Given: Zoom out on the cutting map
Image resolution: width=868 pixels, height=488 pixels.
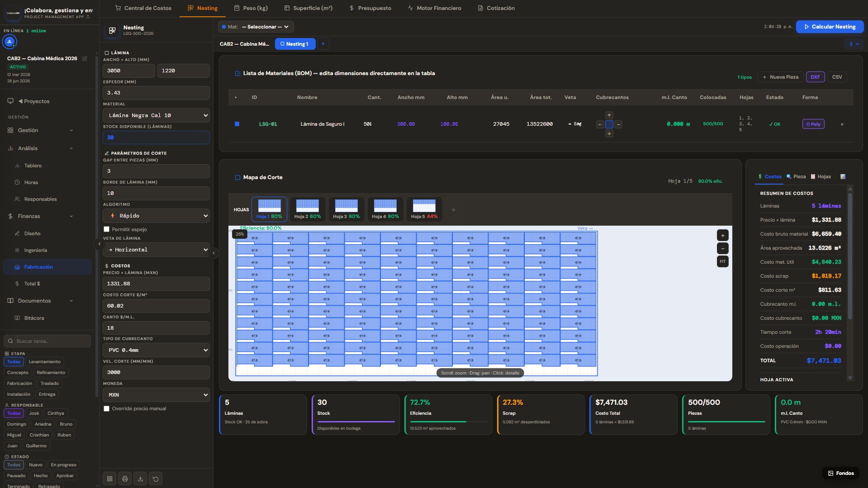Looking at the screenshot, I should point(722,248).
